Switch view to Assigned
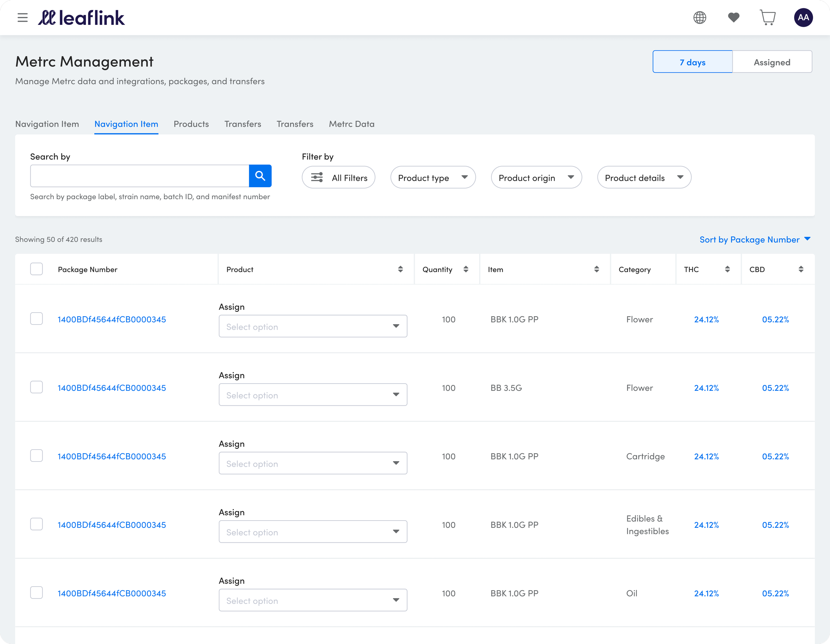This screenshot has width=830, height=644. coord(772,62)
